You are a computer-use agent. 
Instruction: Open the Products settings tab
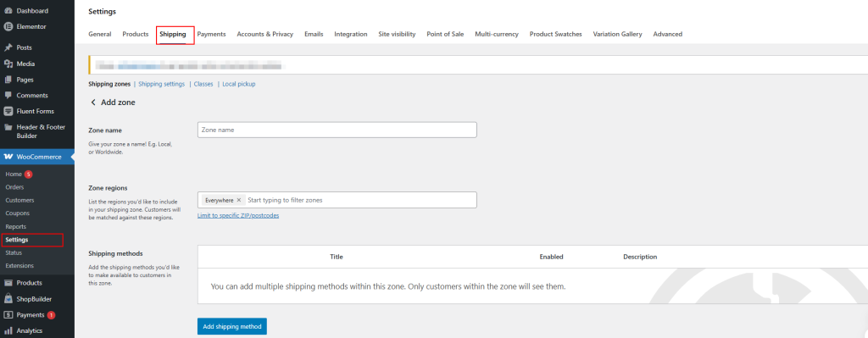(135, 34)
